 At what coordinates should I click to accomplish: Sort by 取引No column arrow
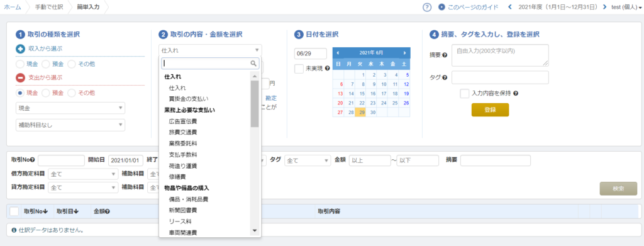45,211
